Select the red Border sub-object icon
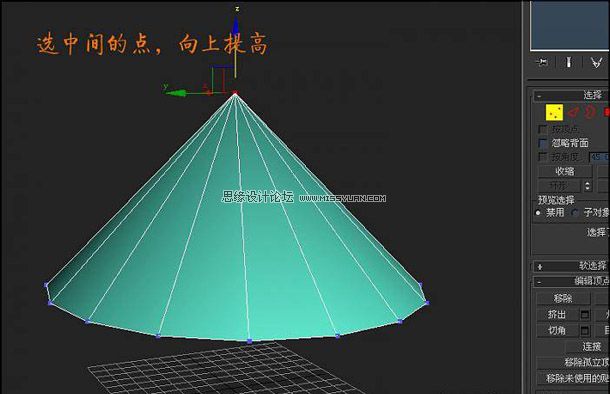The image size is (610, 394). [x=591, y=112]
